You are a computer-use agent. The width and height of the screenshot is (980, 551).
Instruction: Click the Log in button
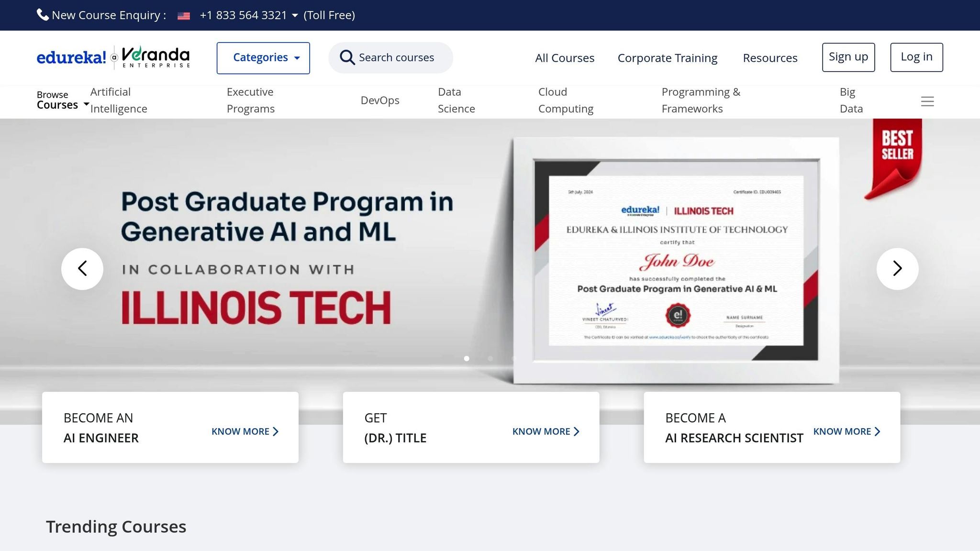(916, 57)
